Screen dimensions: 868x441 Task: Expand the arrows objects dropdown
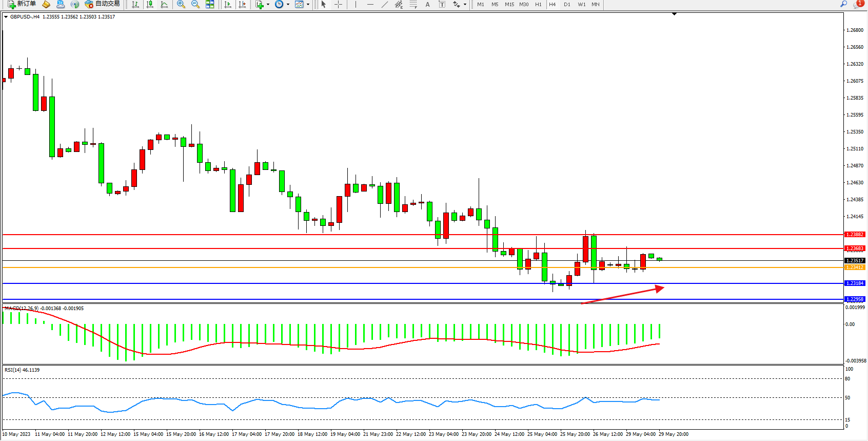(465, 4)
